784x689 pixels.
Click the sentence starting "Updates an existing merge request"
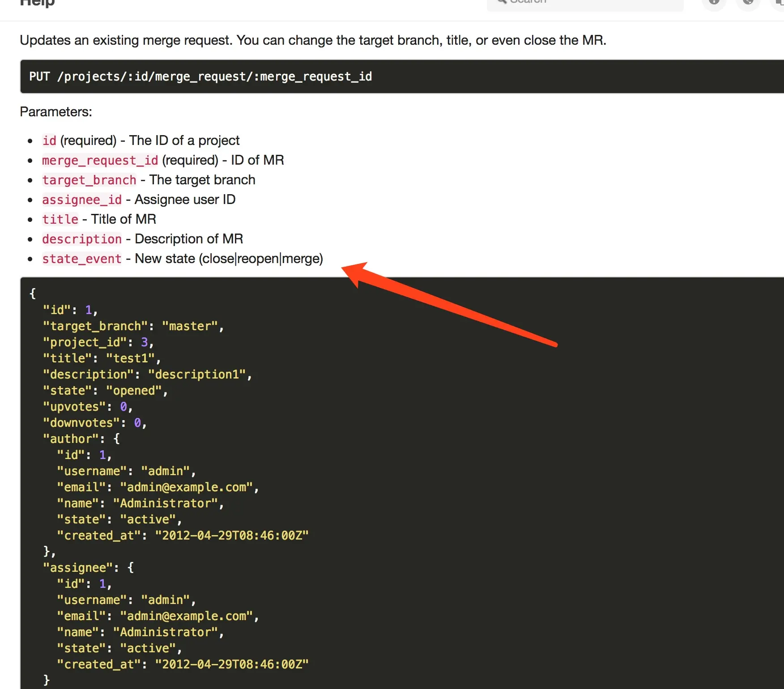click(x=313, y=40)
